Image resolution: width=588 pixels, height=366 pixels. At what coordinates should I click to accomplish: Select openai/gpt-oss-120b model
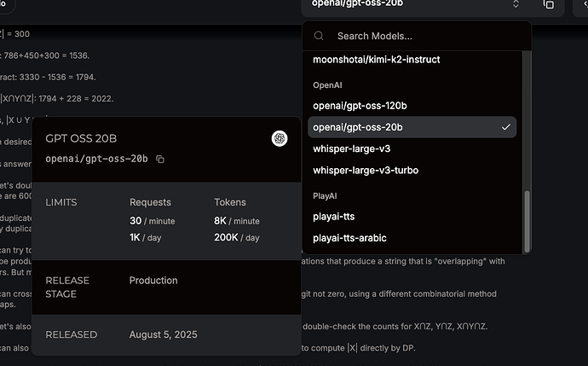click(x=360, y=106)
